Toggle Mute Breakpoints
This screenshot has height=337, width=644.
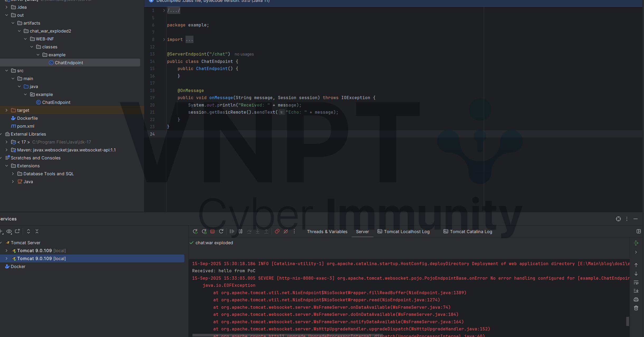pyautogui.click(x=286, y=231)
